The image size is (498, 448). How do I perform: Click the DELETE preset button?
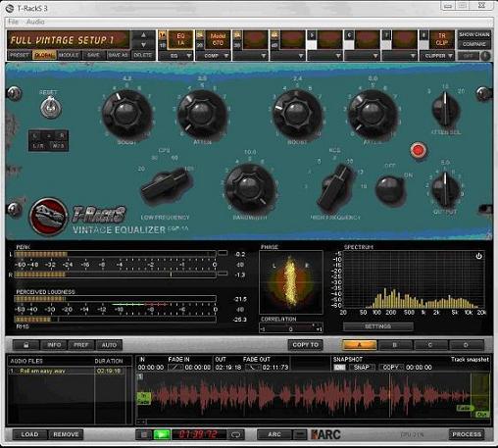tap(143, 55)
